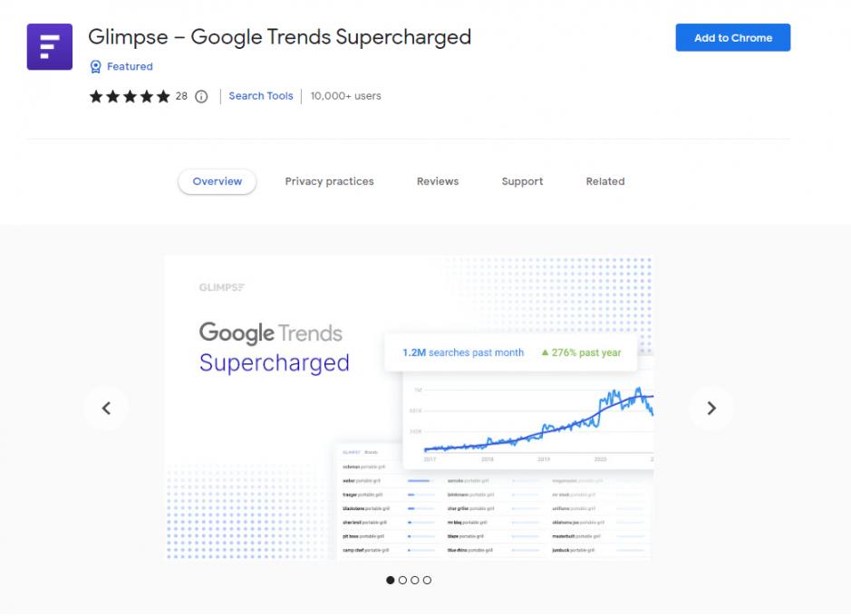Open the Related tab

605,181
